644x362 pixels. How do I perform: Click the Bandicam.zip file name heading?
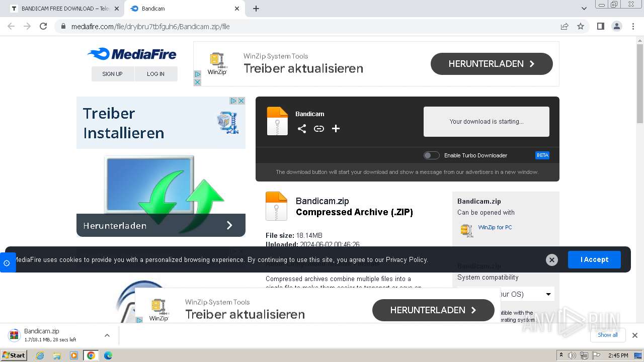[323, 201]
